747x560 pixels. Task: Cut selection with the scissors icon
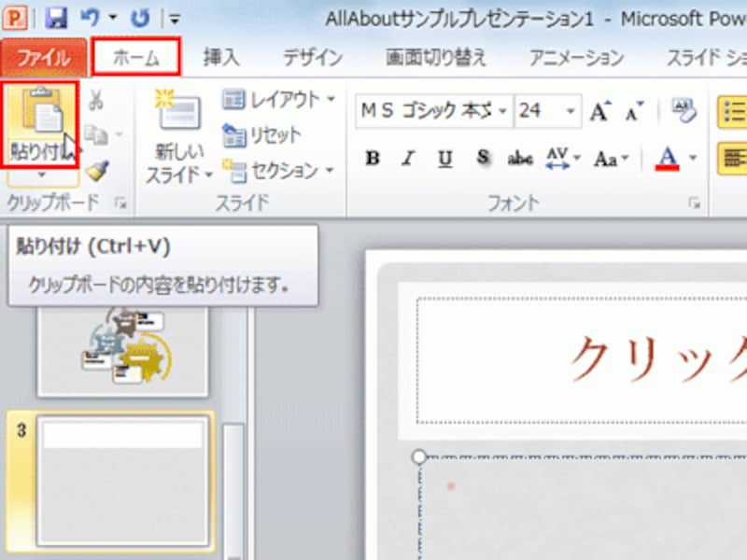click(96, 101)
